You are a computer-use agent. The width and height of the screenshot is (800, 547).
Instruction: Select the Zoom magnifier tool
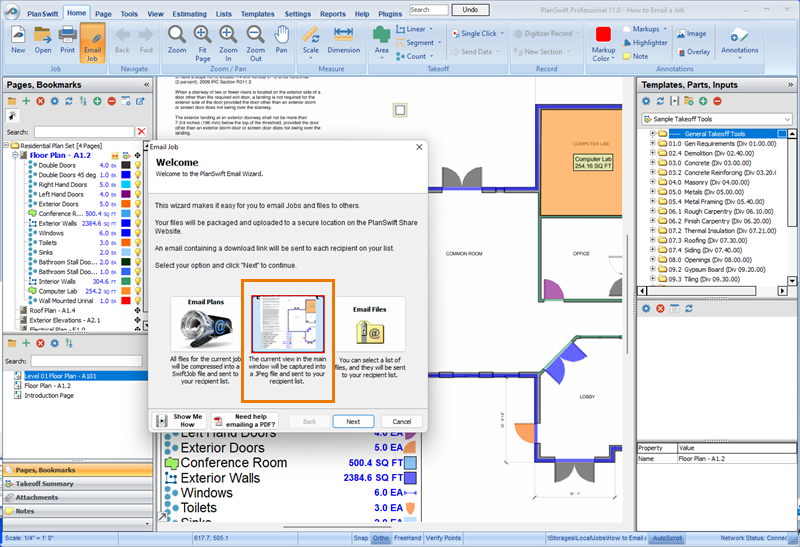pyautogui.click(x=177, y=40)
